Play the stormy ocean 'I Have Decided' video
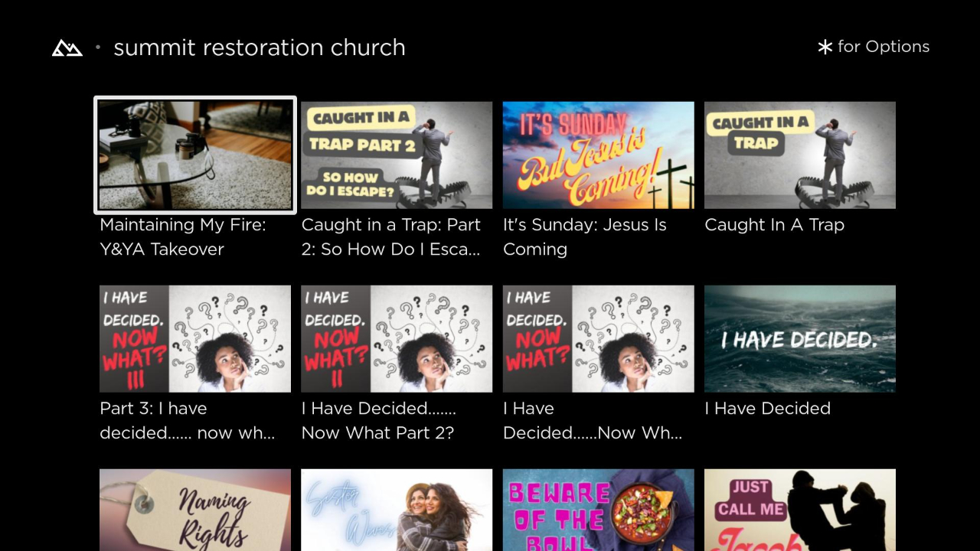Viewport: 980px width, 551px height. [799, 338]
